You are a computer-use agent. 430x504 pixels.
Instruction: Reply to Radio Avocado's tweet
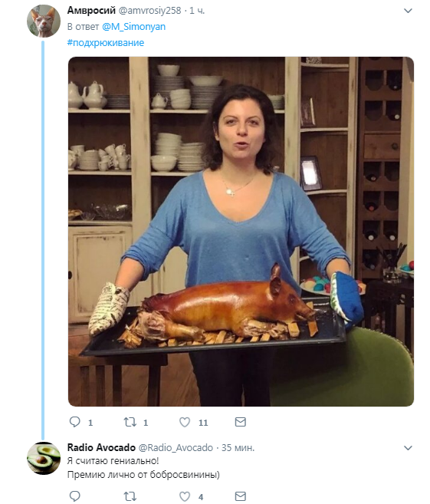(75, 496)
